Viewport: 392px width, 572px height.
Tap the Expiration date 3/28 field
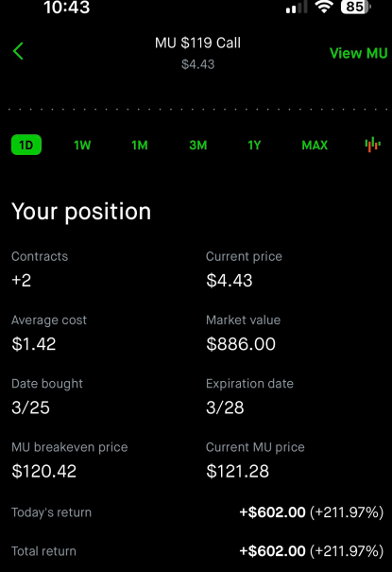[x=249, y=397]
